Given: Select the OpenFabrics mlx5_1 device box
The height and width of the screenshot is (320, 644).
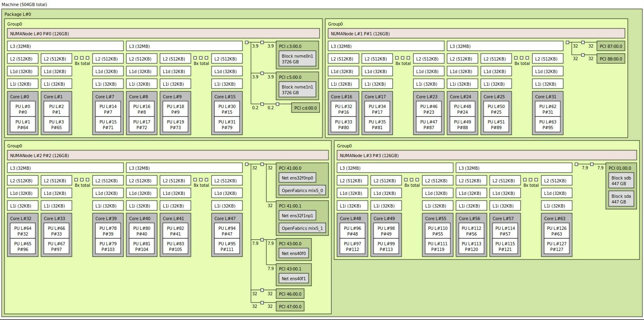Looking at the screenshot, I should click(x=302, y=228).
